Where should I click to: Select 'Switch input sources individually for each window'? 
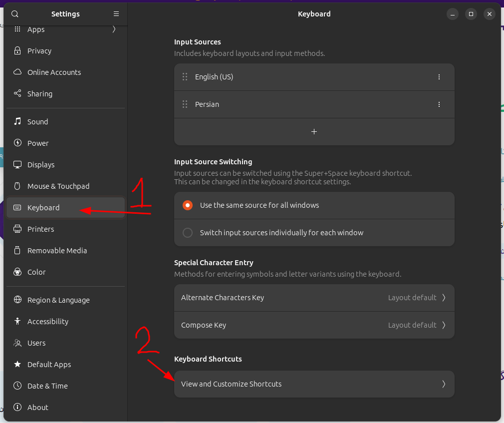[x=187, y=232]
